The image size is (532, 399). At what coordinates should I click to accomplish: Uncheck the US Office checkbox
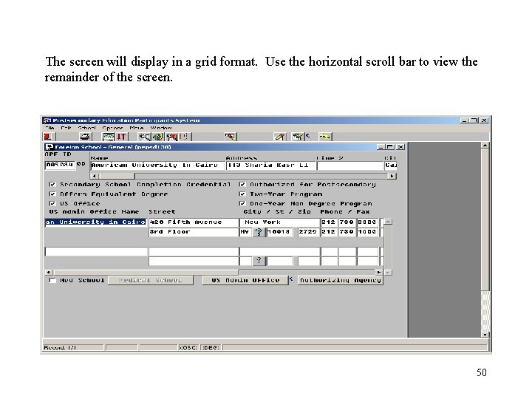(52, 204)
